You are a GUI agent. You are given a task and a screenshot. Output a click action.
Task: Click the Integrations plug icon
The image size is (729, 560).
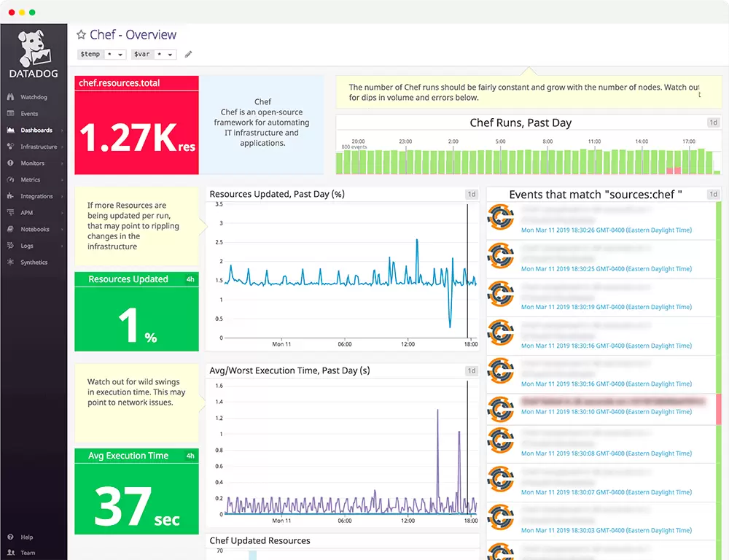click(x=9, y=195)
